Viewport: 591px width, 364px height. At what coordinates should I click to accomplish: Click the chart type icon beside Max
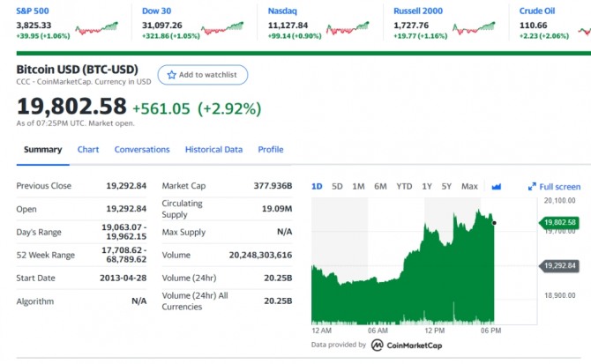click(x=496, y=187)
